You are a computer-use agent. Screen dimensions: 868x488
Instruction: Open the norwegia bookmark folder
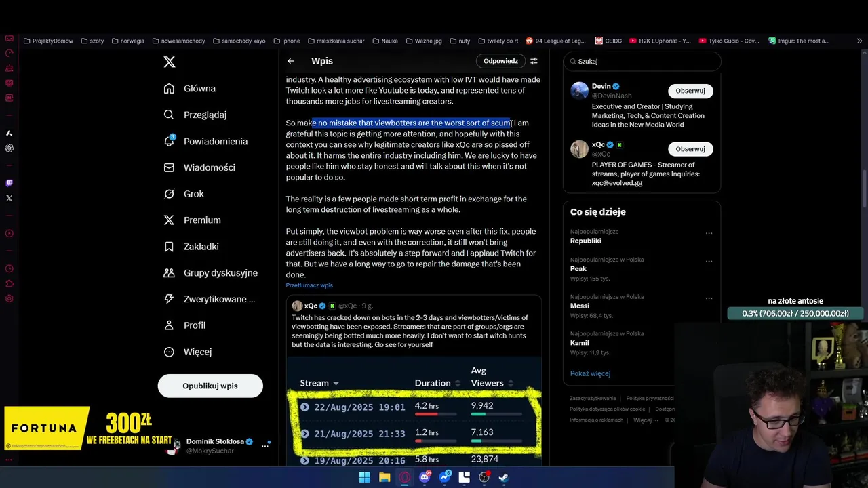pos(127,41)
